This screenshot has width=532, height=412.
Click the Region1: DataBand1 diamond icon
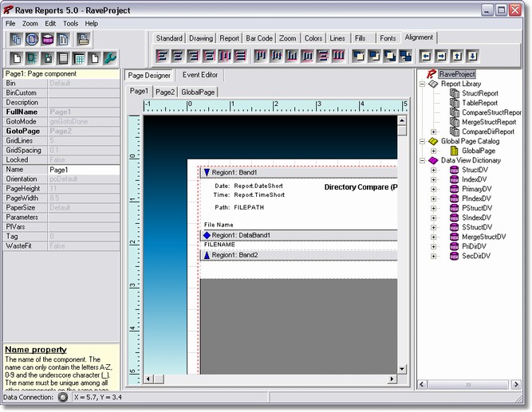pos(207,235)
